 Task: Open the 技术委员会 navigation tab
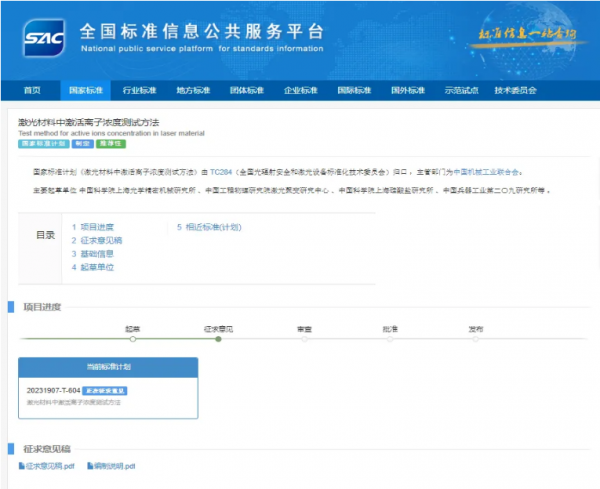click(x=515, y=90)
